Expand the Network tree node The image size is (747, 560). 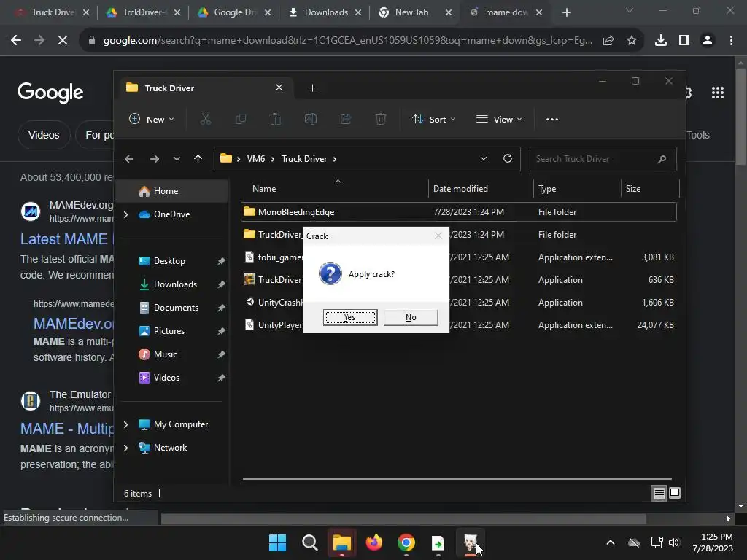click(126, 448)
